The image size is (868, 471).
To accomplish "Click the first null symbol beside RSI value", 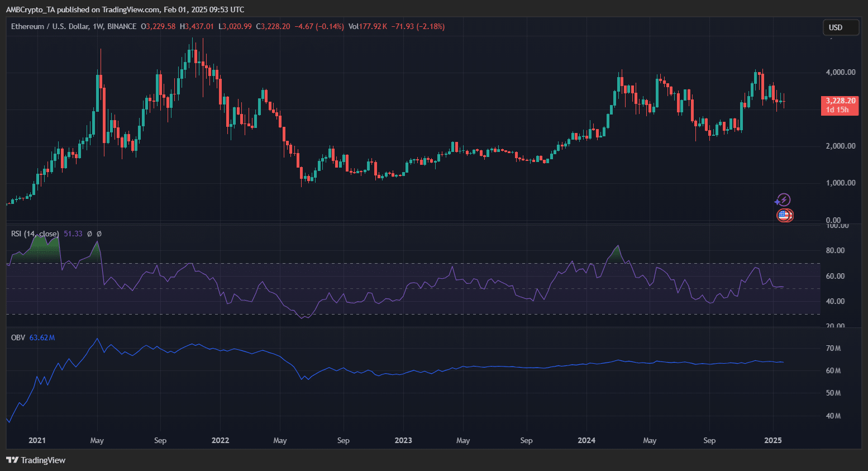I will [x=89, y=234].
